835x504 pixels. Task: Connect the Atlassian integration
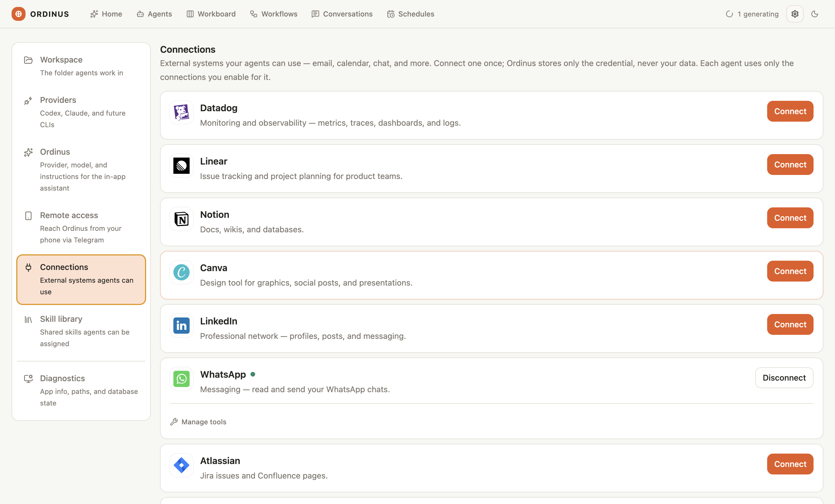coord(790,464)
